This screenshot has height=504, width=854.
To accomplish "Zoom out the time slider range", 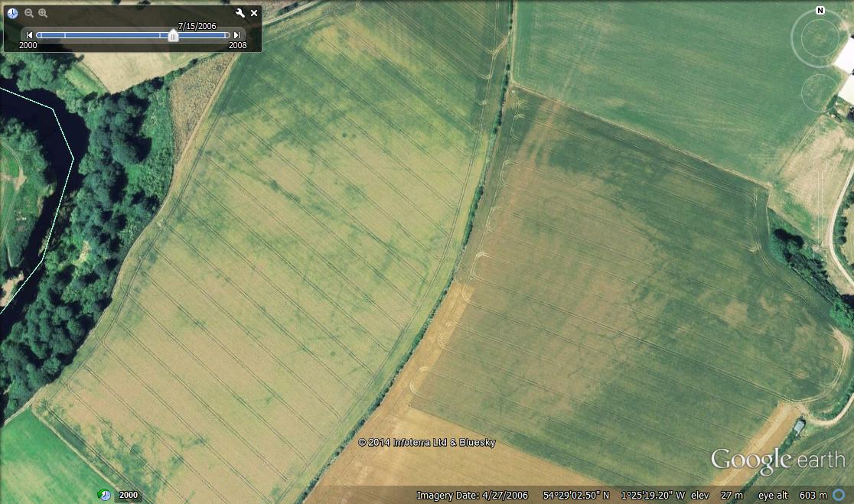I will click(29, 13).
